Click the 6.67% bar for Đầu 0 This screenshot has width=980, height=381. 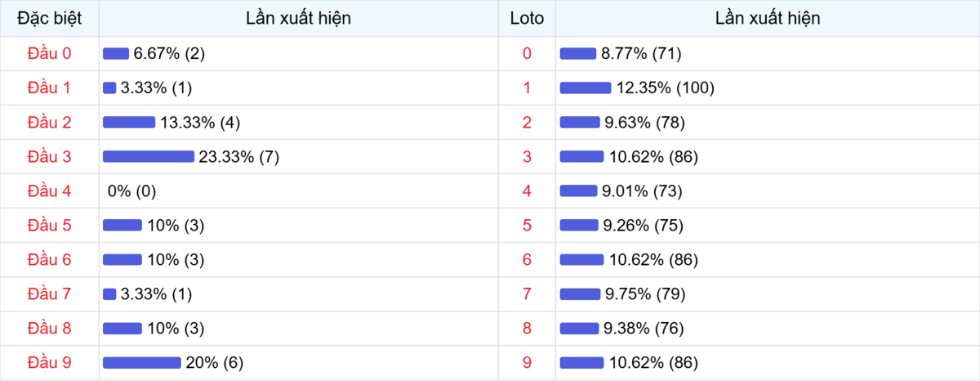(x=116, y=53)
